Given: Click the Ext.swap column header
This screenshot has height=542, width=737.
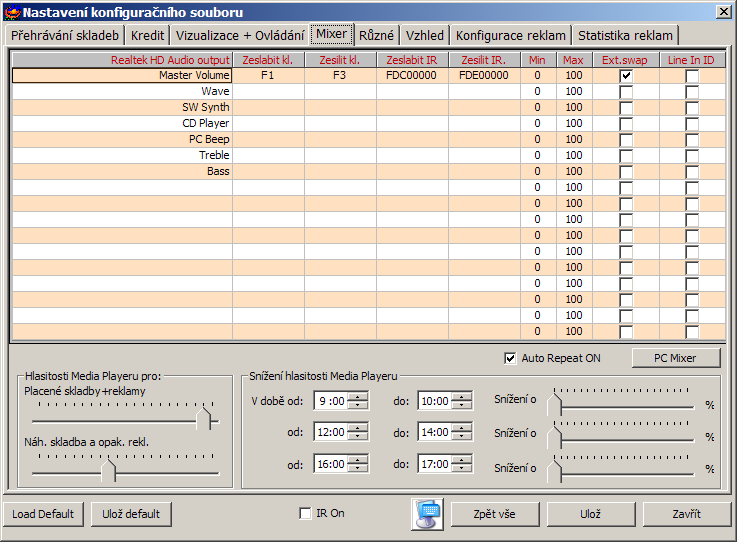Looking at the screenshot, I should (626, 60).
